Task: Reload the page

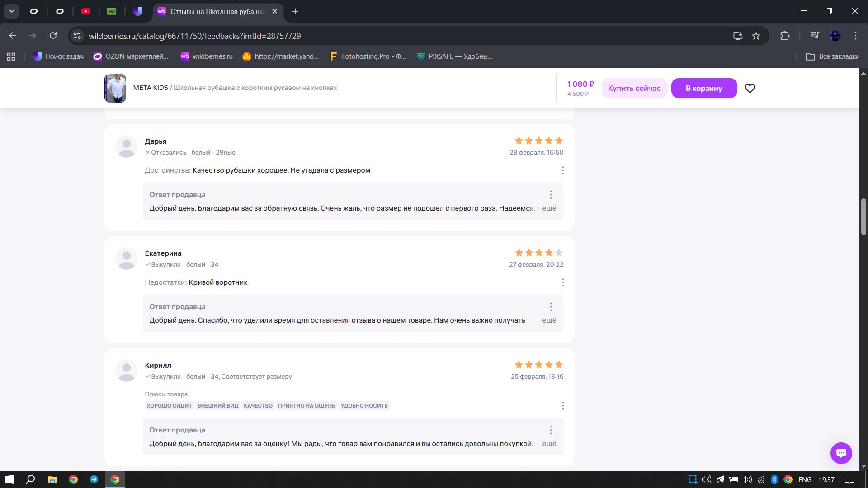Action: [x=53, y=36]
